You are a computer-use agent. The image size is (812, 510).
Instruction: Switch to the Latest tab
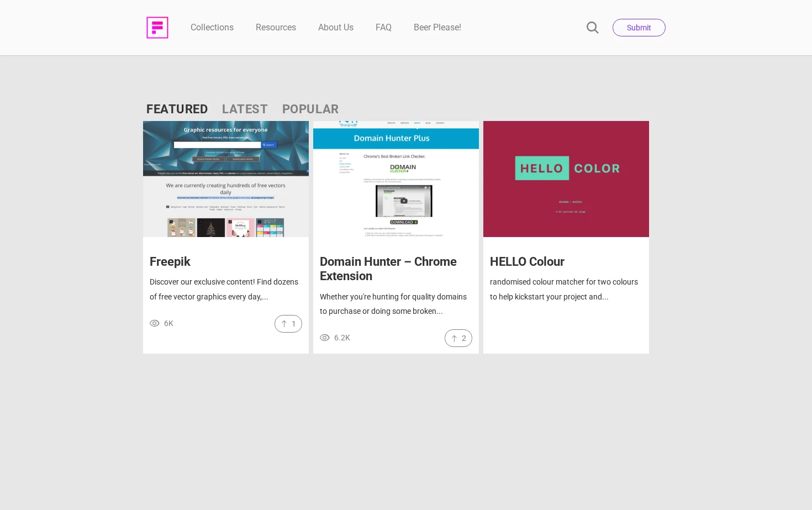click(245, 109)
